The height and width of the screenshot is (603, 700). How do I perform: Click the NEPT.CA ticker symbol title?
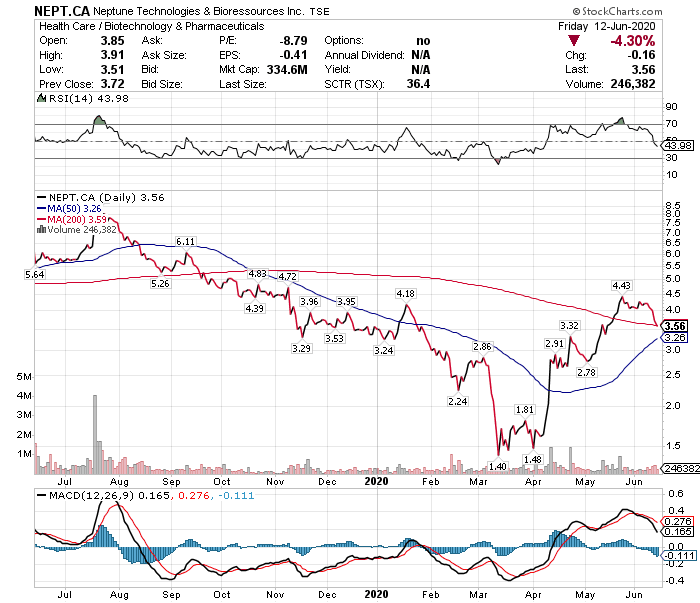pyautogui.click(x=62, y=11)
